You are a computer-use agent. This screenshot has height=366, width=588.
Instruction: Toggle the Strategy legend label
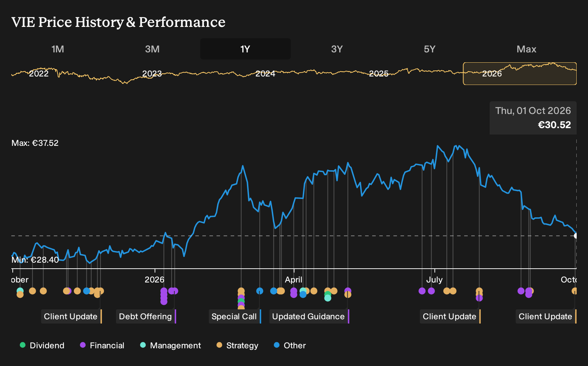coord(242,345)
